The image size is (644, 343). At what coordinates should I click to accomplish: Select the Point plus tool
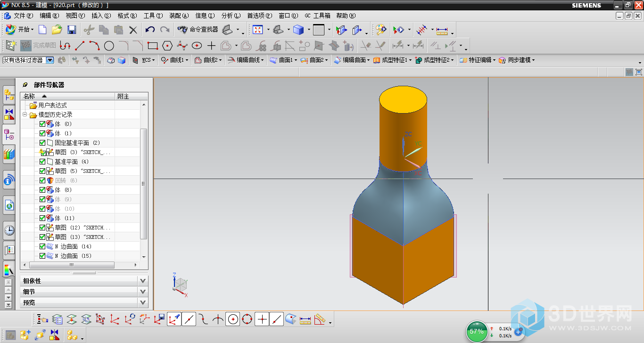[x=211, y=46]
